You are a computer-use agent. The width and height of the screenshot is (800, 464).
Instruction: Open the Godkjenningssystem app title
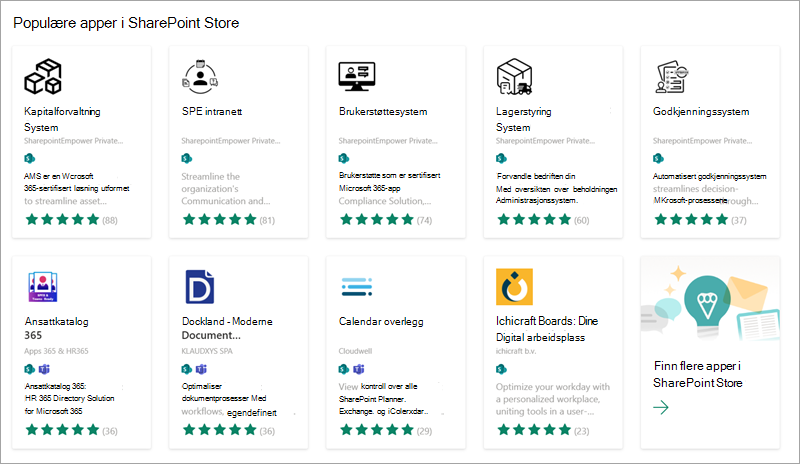point(701,111)
